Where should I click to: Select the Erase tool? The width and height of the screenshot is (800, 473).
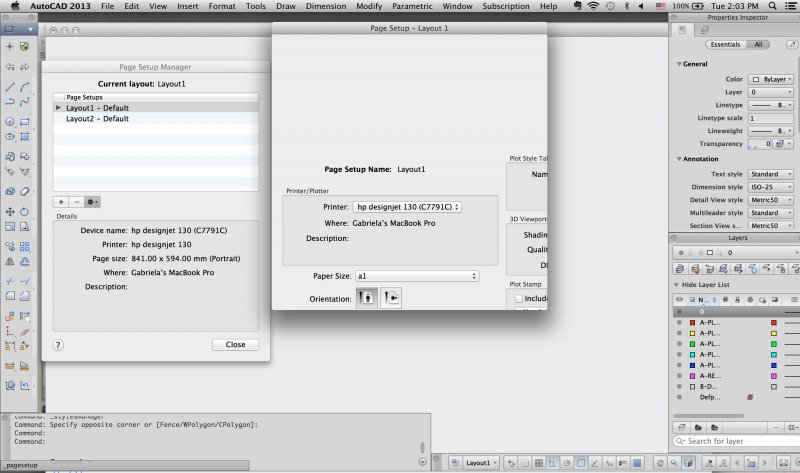(24, 191)
